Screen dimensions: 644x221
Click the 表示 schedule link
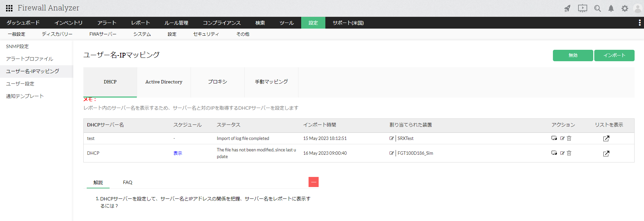click(x=178, y=153)
